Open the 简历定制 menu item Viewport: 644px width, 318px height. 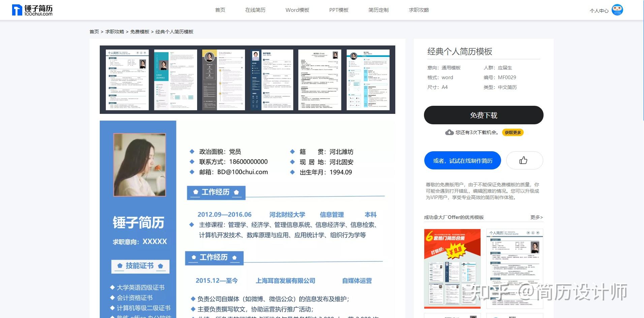click(378, 10)
